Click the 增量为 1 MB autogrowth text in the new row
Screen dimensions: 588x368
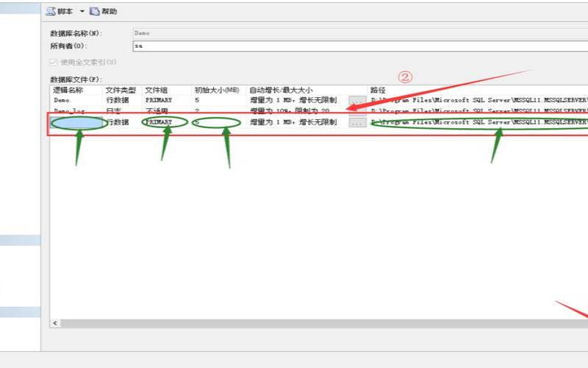pos(293,122)
